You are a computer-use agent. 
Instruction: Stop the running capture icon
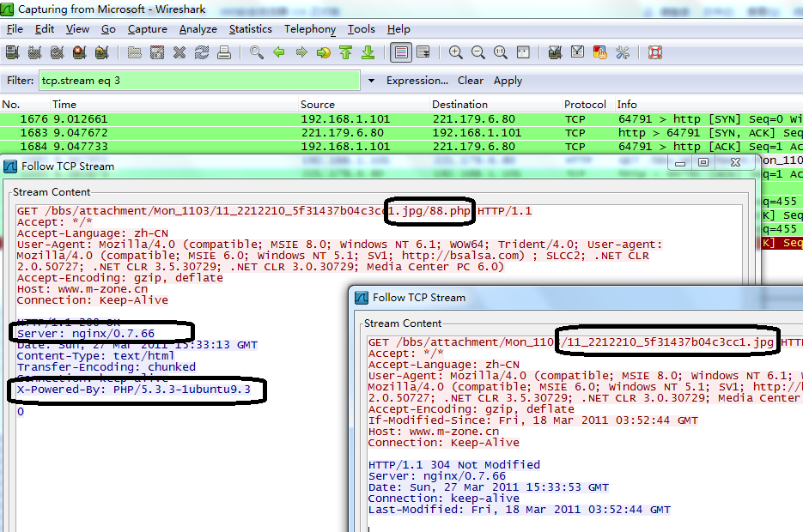[x=79, y=52]
